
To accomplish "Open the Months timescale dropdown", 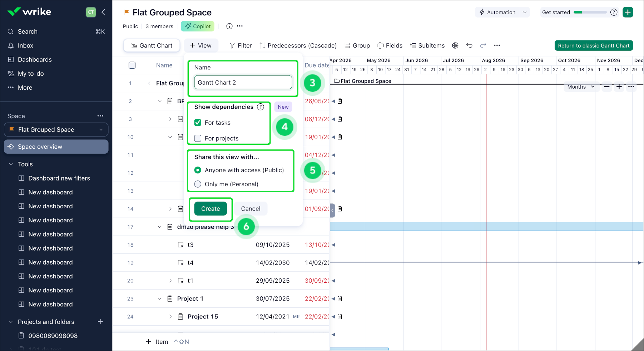I will coord(581,87).
